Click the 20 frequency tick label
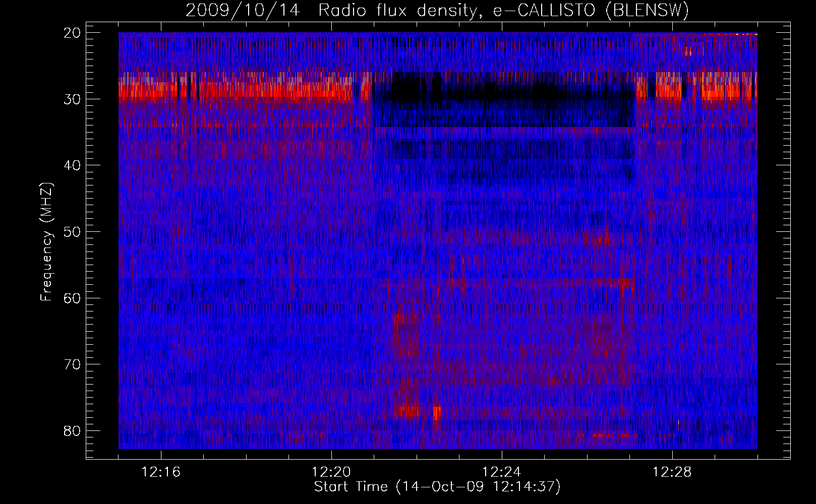 pyautogui.click(x=72, y=33)
